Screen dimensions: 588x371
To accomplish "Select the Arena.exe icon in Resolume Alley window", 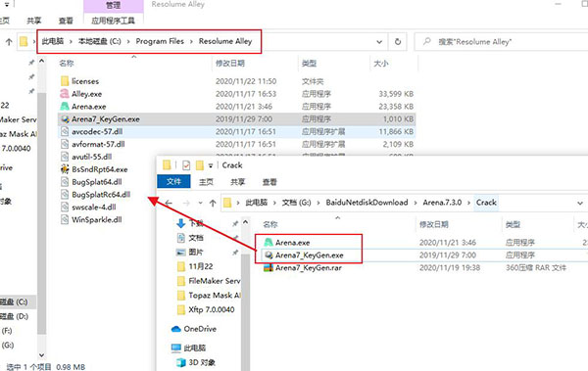I will click(65, 107).
